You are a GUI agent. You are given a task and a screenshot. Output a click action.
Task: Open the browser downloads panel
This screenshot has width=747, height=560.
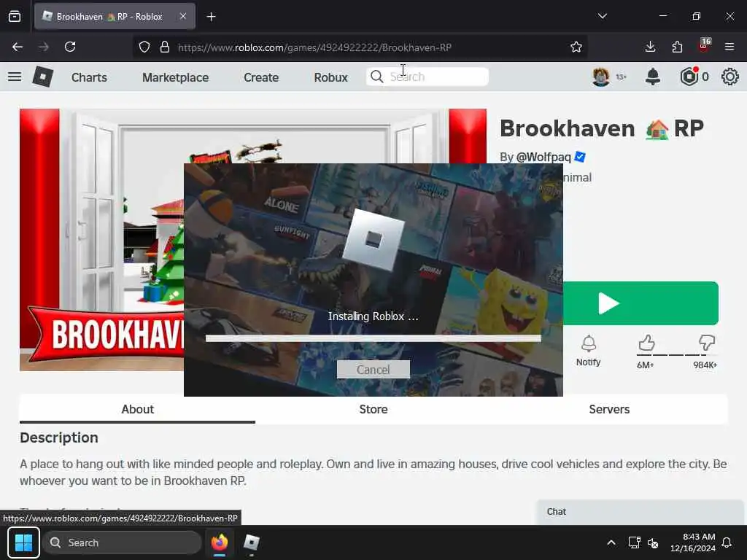pos(650,47)
